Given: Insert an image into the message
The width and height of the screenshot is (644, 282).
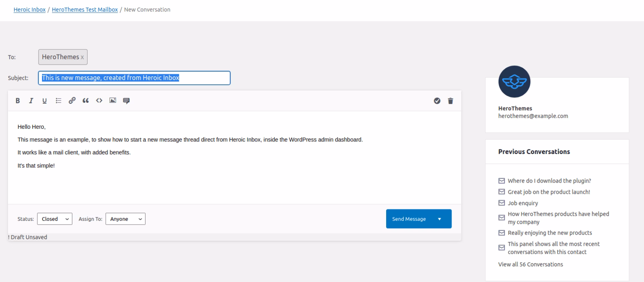Looking at the screenshot, I should coord(112,101).
